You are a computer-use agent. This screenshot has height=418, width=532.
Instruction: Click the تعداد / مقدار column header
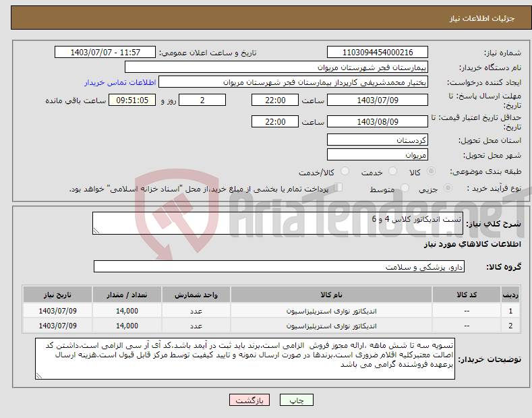click(x=127, y=295)
